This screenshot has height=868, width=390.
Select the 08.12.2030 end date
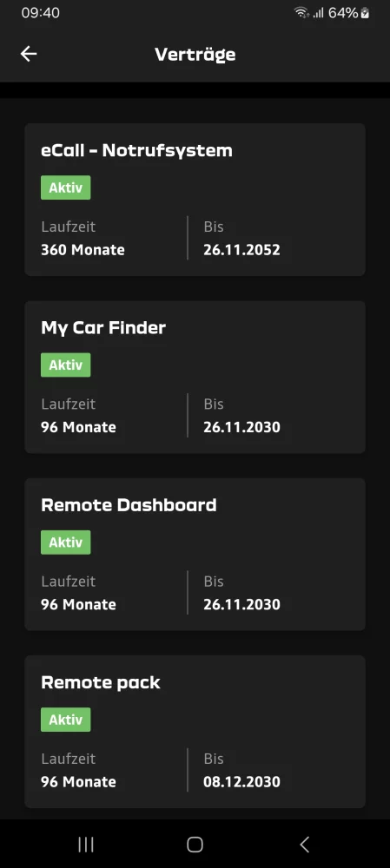241,782
